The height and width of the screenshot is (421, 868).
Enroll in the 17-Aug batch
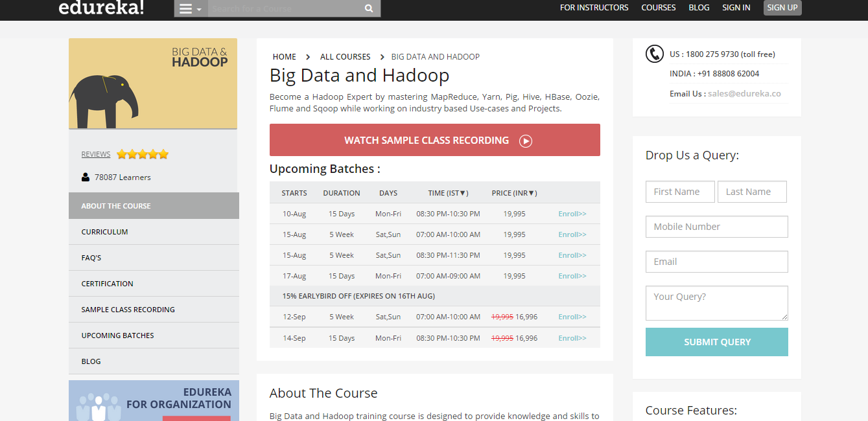(572, 276)
